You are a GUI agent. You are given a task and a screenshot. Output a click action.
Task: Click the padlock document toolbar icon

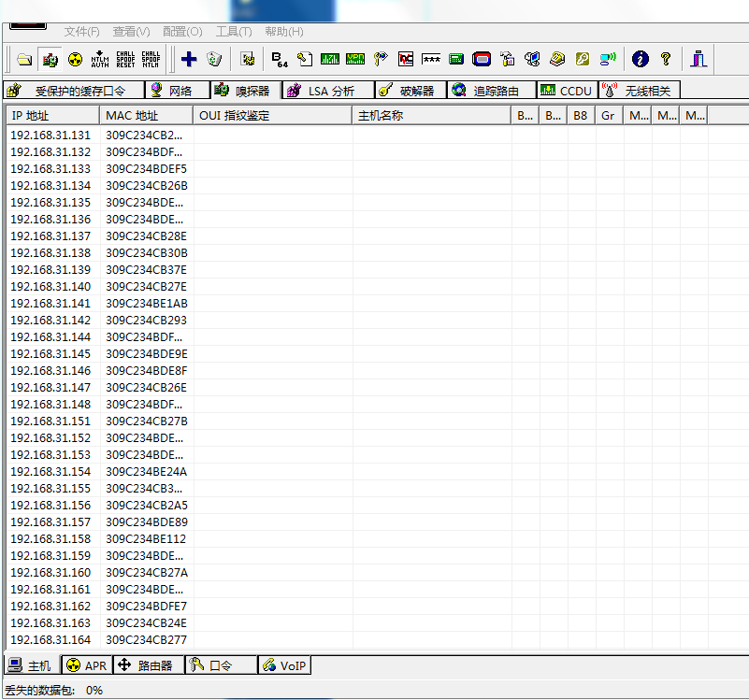pyautogui.click(x=508, y=59)
